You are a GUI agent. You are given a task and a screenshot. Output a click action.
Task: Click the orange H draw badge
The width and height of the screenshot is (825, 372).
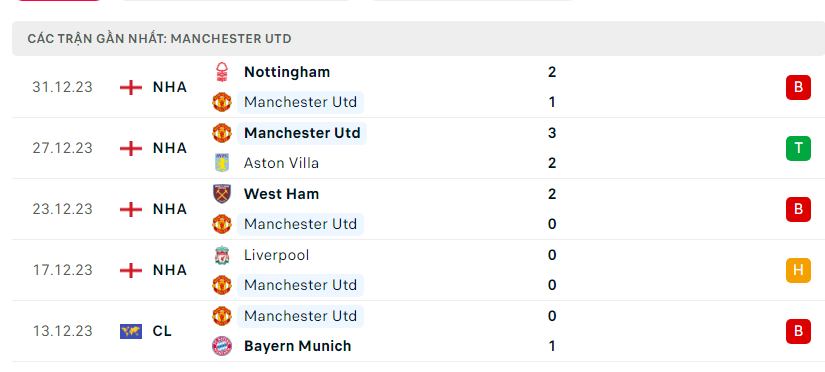(x=798, y=270)
